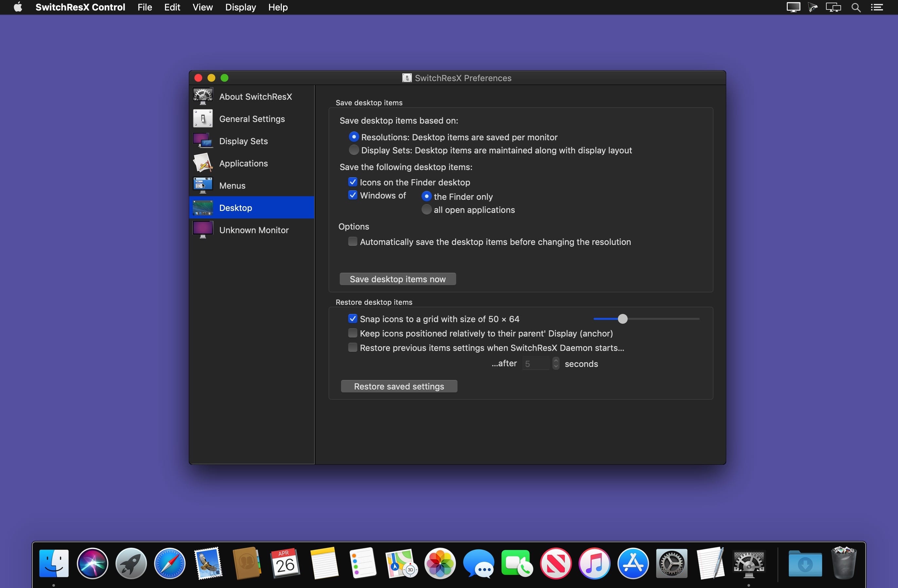This screenshot has width=898, height=588.
Task: Open the Display menu
Action: coord(240,7)
